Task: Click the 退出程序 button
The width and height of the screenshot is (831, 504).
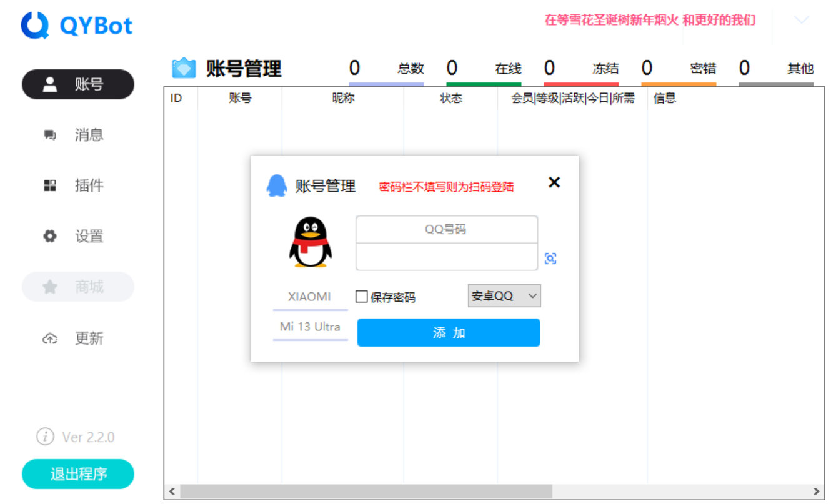Action: [x=77, y=474]
